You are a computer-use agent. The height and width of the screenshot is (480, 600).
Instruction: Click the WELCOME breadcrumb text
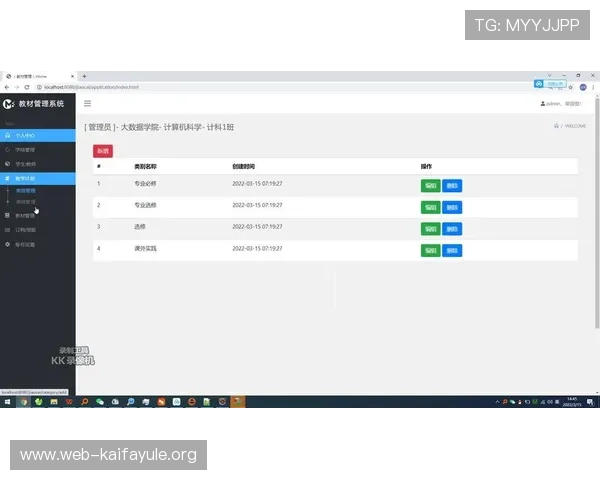pyautogui.click(x=576, y=126)
